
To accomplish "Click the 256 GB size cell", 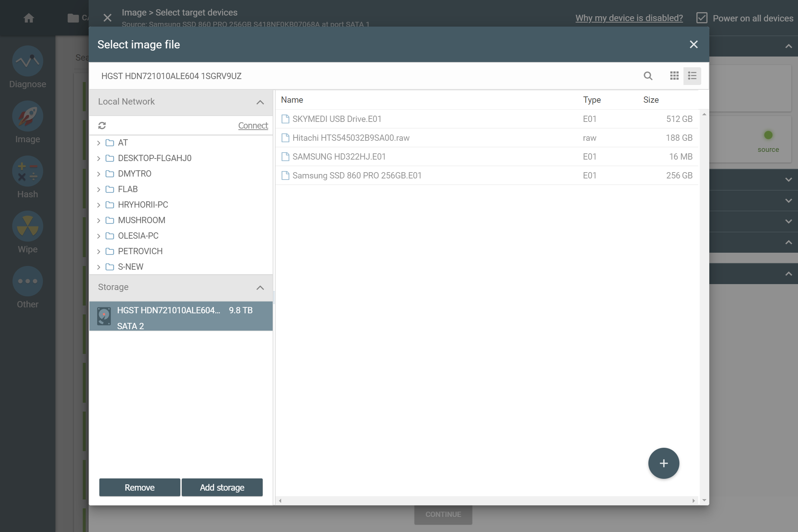I will coord(679,175).
